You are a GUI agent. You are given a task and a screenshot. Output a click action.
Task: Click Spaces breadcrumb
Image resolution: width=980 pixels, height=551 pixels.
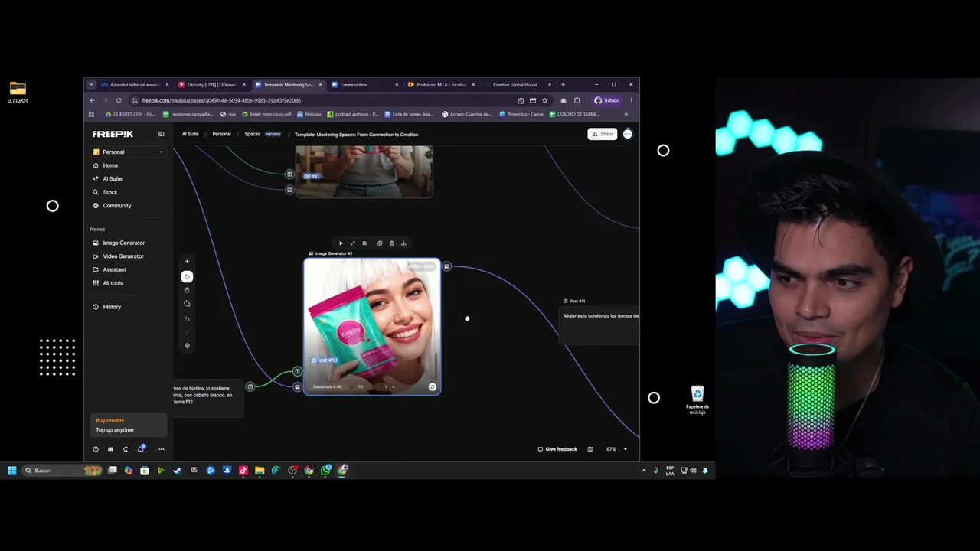pyautogui.click(x=253, y=134)
